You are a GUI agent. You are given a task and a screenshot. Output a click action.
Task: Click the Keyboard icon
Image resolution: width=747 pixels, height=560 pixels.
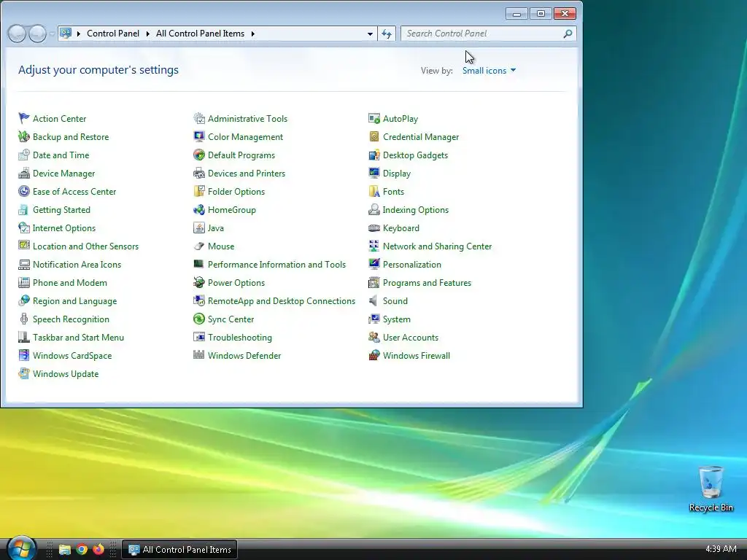(x=374, y=227)
